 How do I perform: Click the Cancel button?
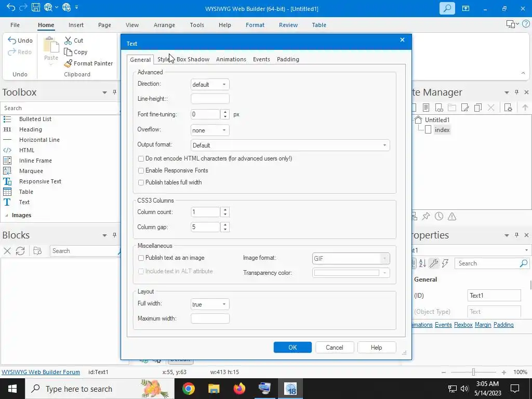(335, 348)
